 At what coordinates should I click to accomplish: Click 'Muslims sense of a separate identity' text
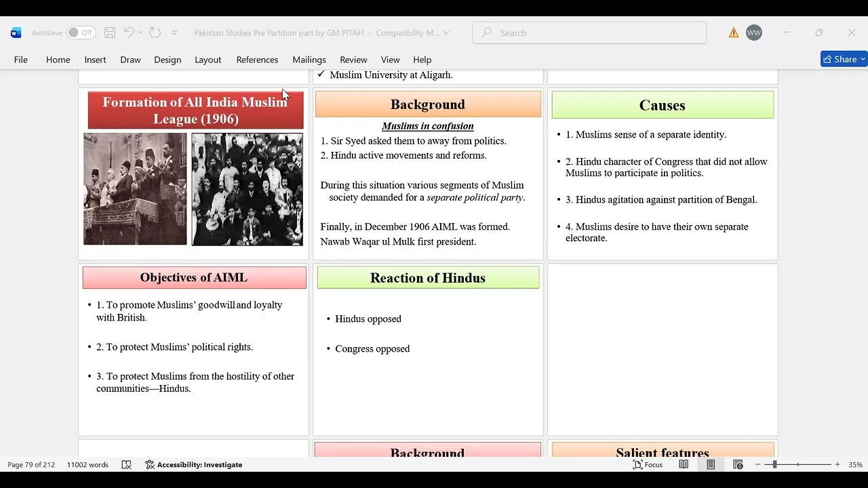[646, 134]
